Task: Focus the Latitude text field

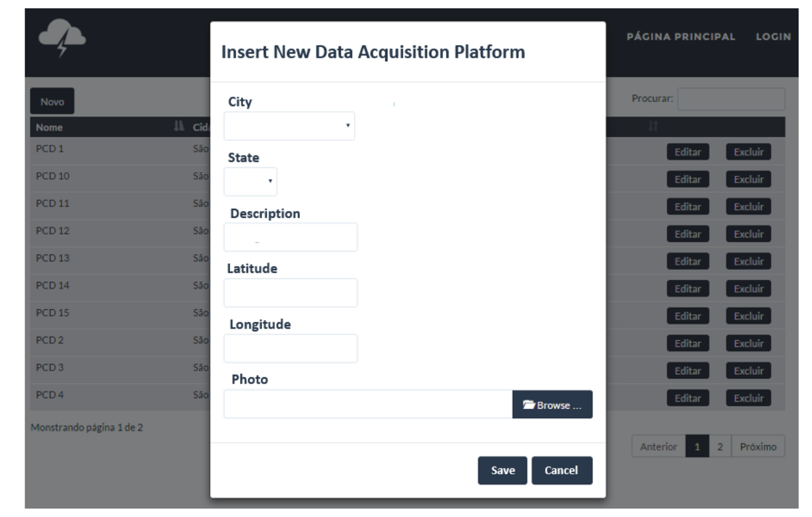Action: coord(290,293)
